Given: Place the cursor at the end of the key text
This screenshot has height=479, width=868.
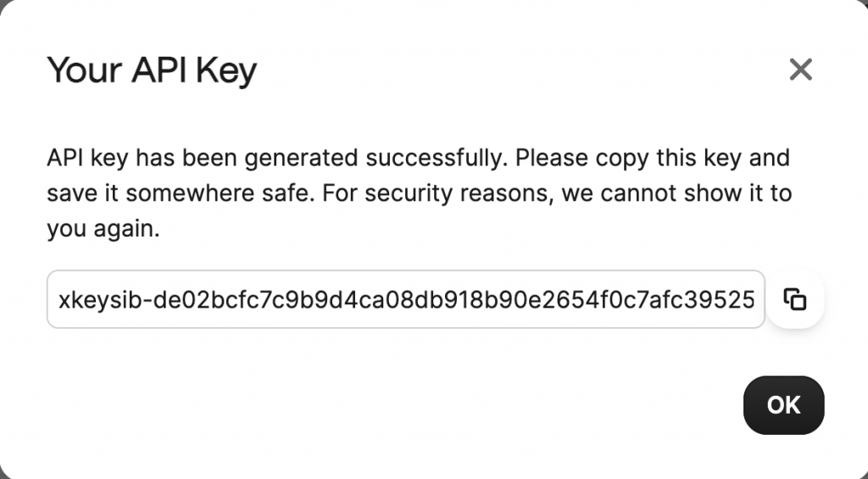Looking at the screenshot, I should click(755, 299).
